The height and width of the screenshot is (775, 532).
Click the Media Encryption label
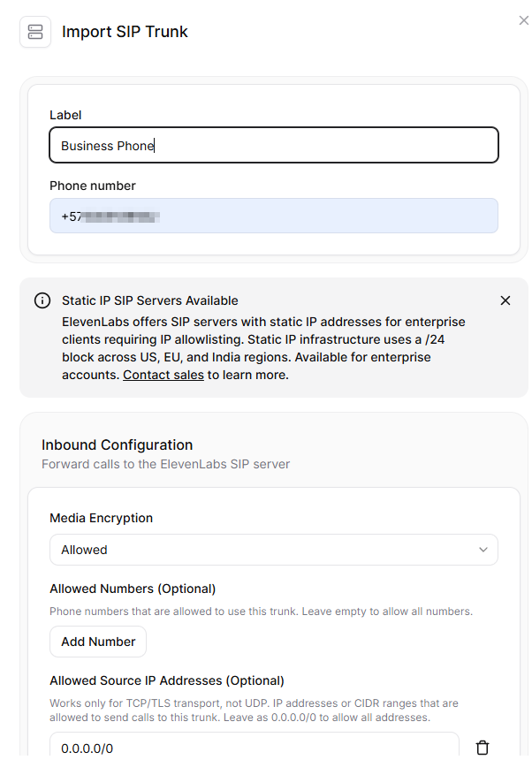pos(101,518)
